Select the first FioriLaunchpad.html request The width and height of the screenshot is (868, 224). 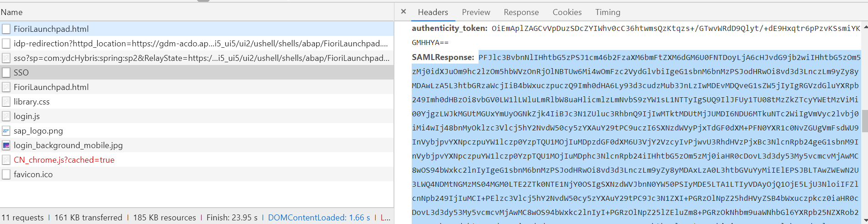click(x=197, y=29)
